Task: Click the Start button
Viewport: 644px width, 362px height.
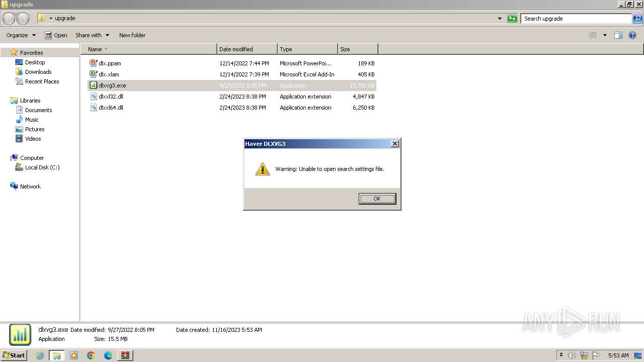Action: 14,355
